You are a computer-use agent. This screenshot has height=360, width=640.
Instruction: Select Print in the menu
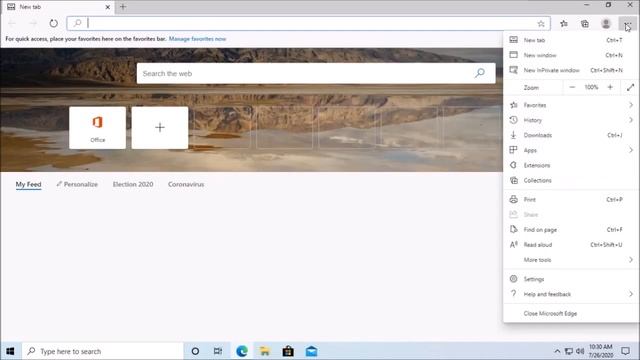pos(571,200)
